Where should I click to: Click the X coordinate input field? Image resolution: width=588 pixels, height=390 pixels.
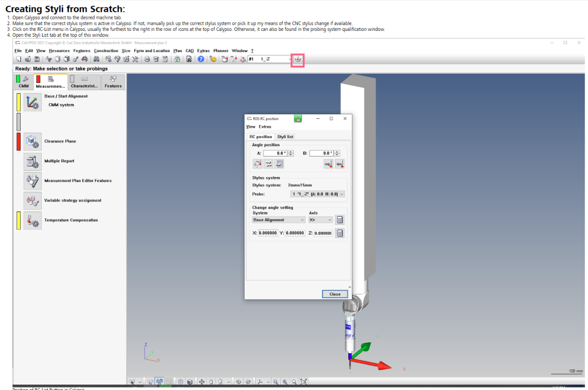coord(268,233)
